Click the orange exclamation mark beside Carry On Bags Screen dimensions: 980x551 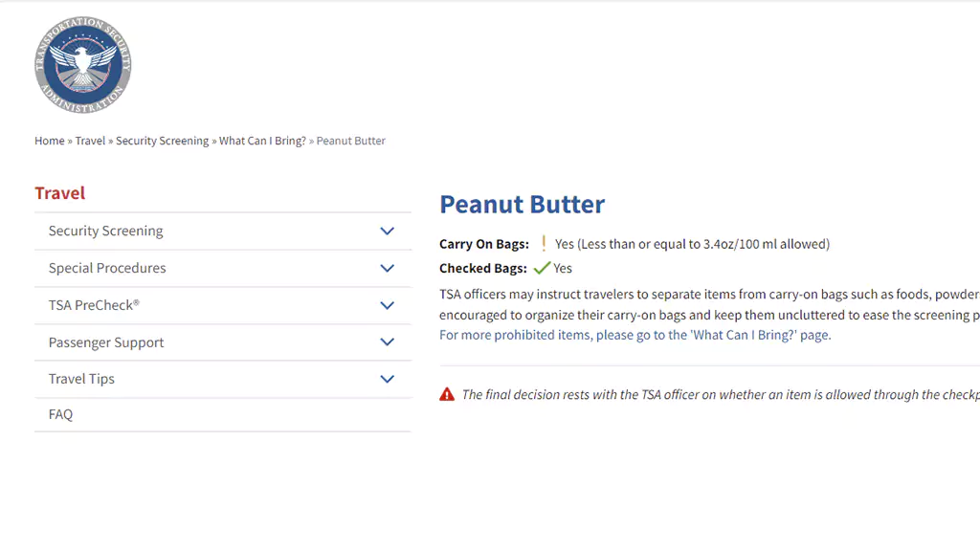544,244
